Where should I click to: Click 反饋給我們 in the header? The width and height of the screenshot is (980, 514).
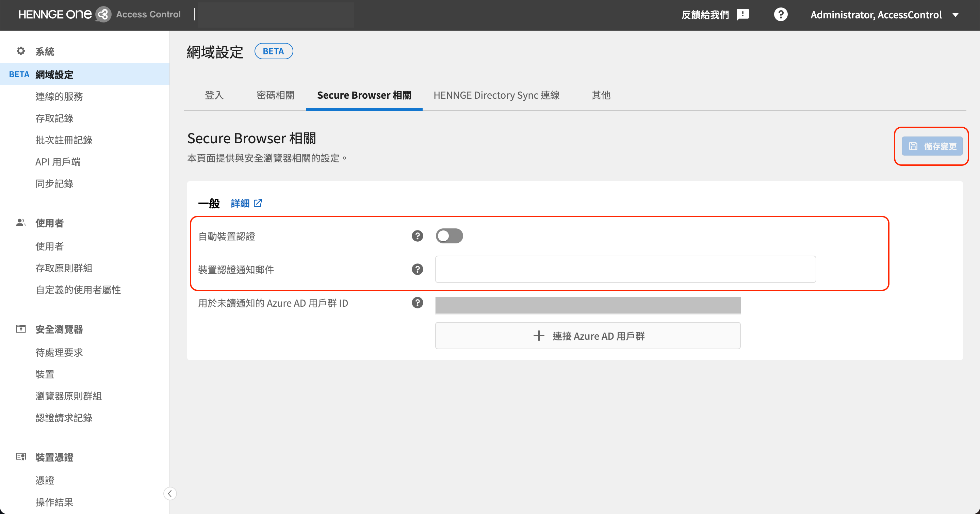tap(705, 15)
